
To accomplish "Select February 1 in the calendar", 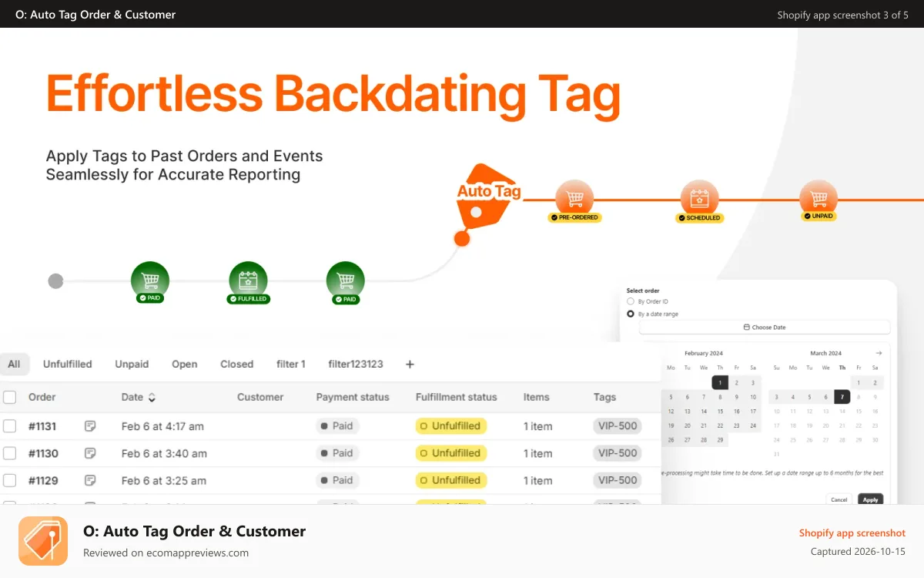I will 720,382.
